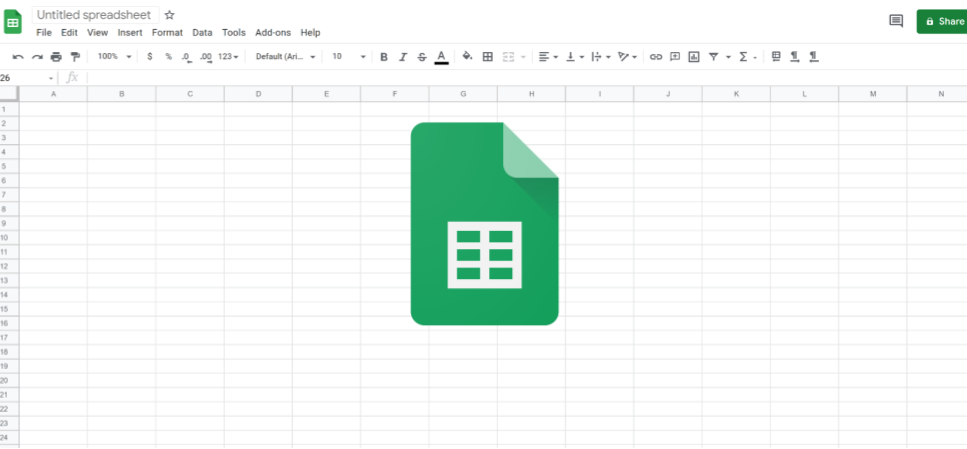This screenshot has height=449, width=967.
Task: Click the Insert comment icon
Action: coord(675,57)
